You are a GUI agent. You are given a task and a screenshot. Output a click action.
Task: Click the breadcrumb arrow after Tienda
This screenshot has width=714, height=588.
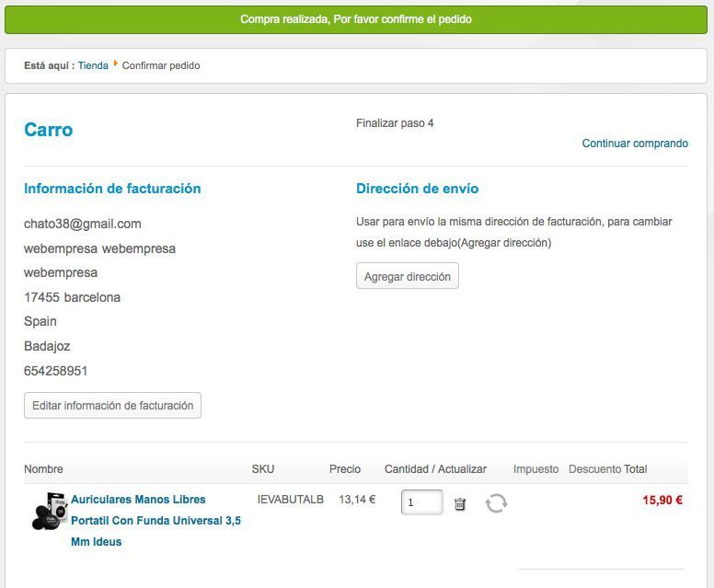116,63
